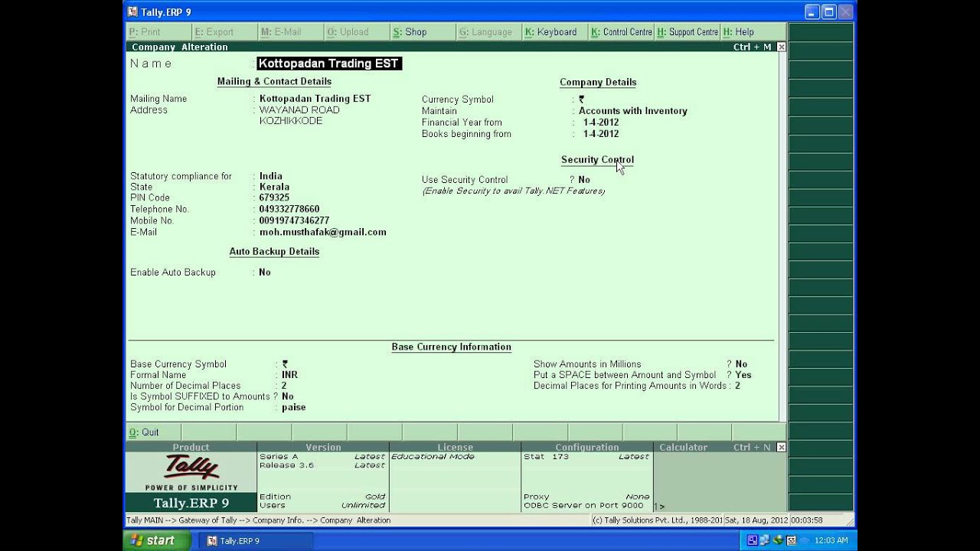The height and width of the screenshot is (551, 980).
Task: Click the Number of Decimal Places value
Action: tap(284, 386)
